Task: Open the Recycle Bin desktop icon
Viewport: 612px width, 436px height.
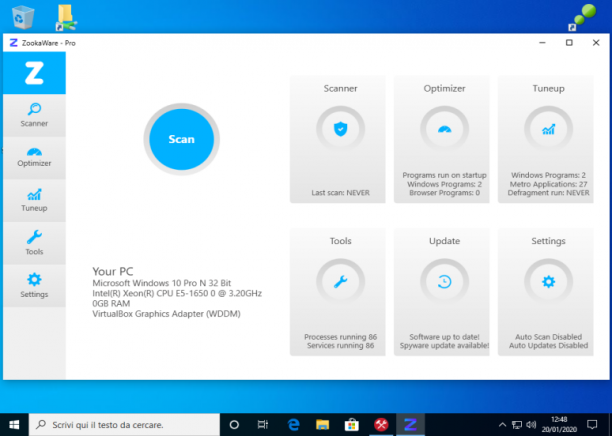Action: coord(23,17)
